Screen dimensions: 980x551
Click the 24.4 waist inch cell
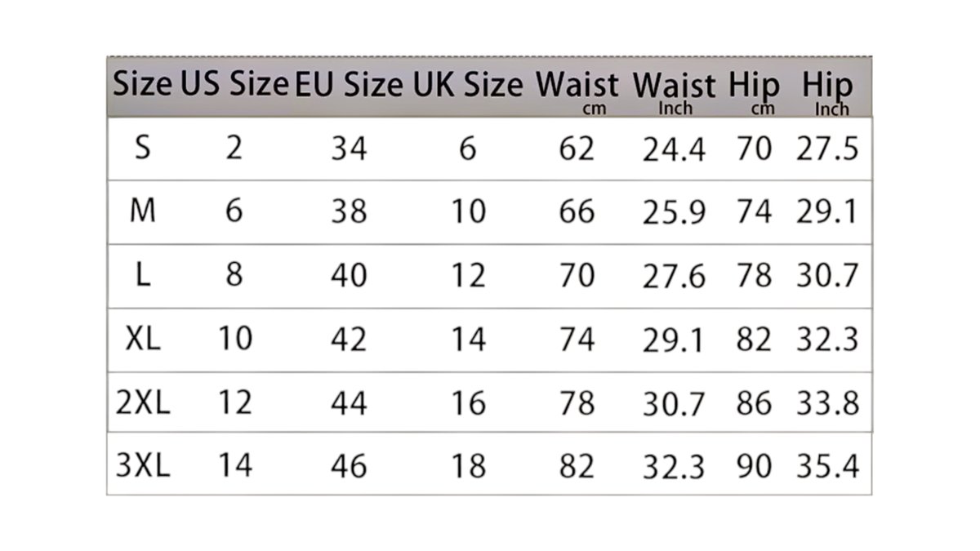click(674, 150)
